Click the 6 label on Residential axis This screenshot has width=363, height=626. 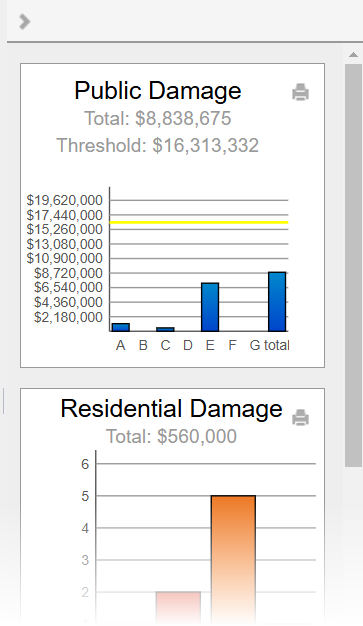click(85, 464)
